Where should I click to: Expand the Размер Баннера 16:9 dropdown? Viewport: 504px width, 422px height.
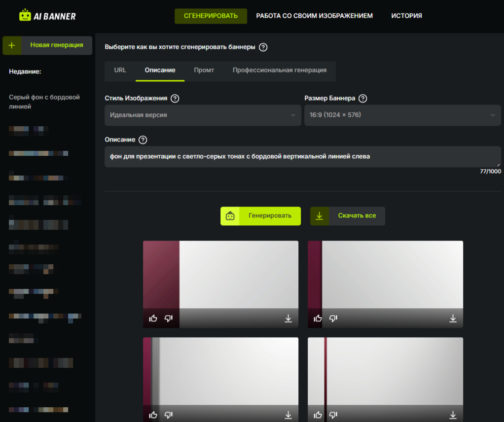coord(402,115)
